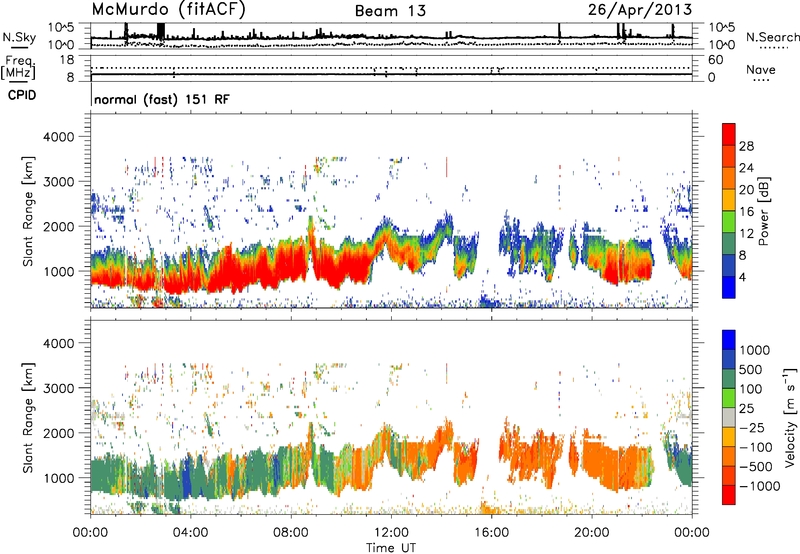Click Slant Range [km] label of power panel

pos(28,211)
